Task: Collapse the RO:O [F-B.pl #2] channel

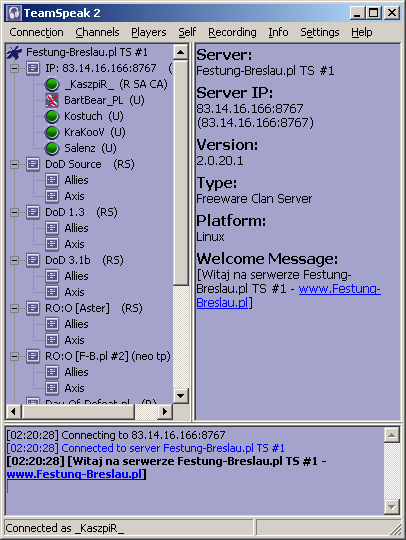Action: tap(14, 356)
